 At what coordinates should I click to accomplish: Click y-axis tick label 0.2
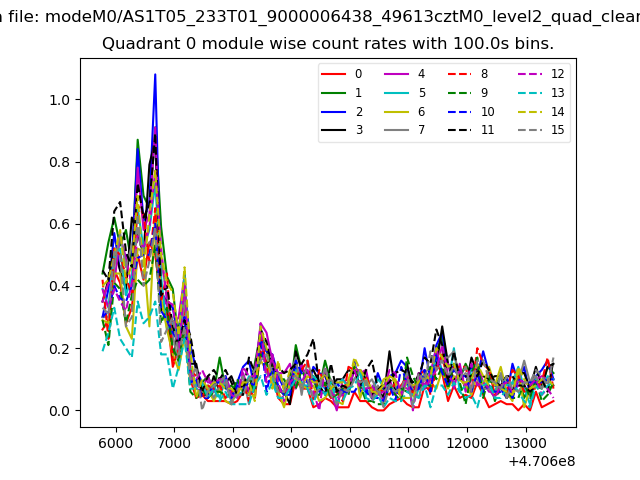60,349
